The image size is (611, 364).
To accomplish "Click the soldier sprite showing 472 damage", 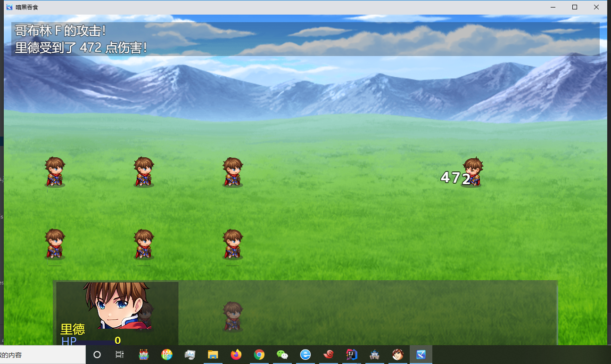I will (x=472, y=172).
